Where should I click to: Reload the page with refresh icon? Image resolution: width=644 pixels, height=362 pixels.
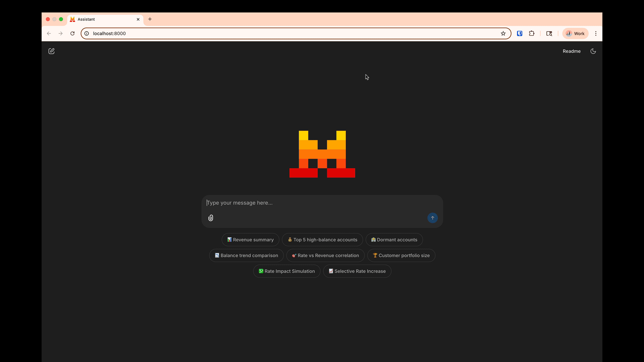click(x=72, y=34)
